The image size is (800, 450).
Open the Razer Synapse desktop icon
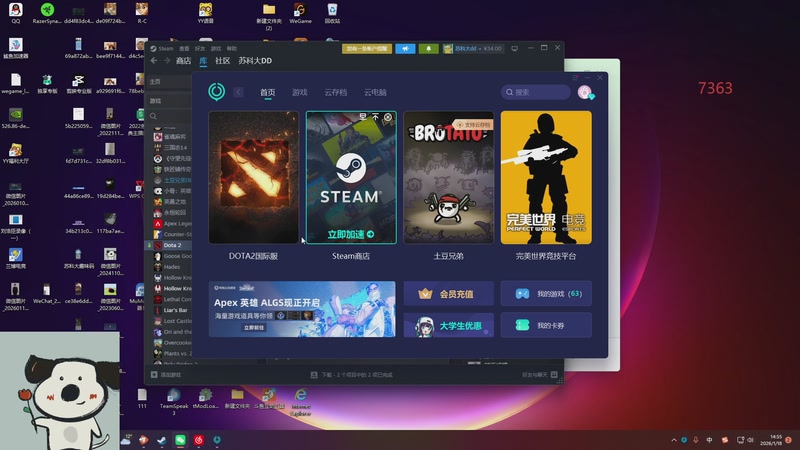47,13
